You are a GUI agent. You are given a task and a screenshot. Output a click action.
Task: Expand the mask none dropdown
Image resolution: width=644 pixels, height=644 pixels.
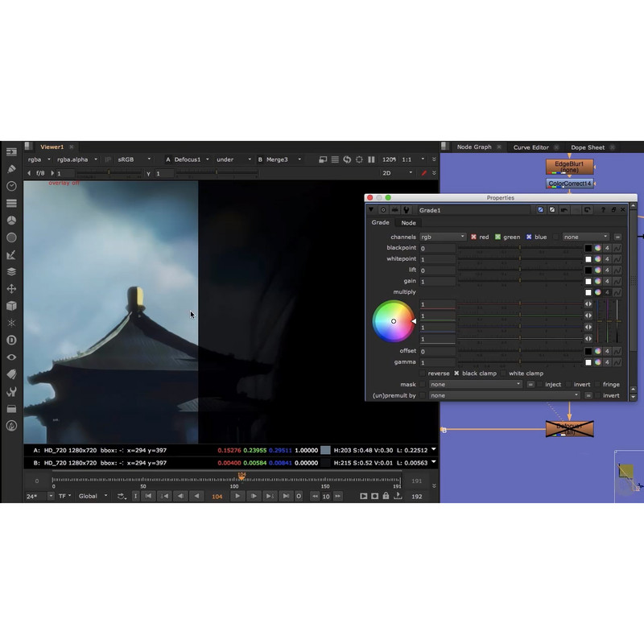[x=475, y=384]
